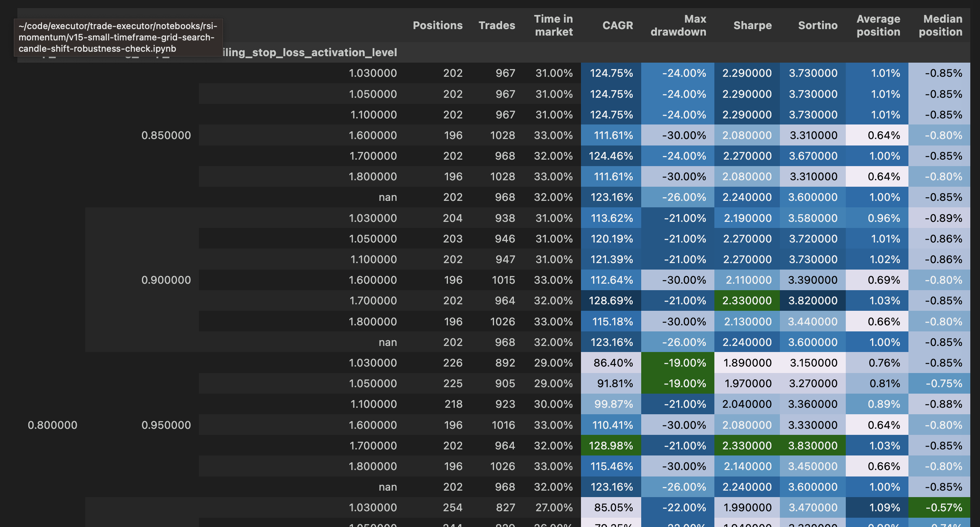
Task: Click the Trades column header
Action: (496, 25)
